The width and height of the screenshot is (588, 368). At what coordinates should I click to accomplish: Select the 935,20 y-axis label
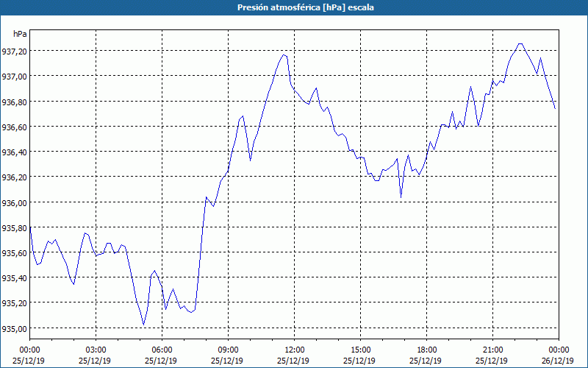[x=14, y=303]
